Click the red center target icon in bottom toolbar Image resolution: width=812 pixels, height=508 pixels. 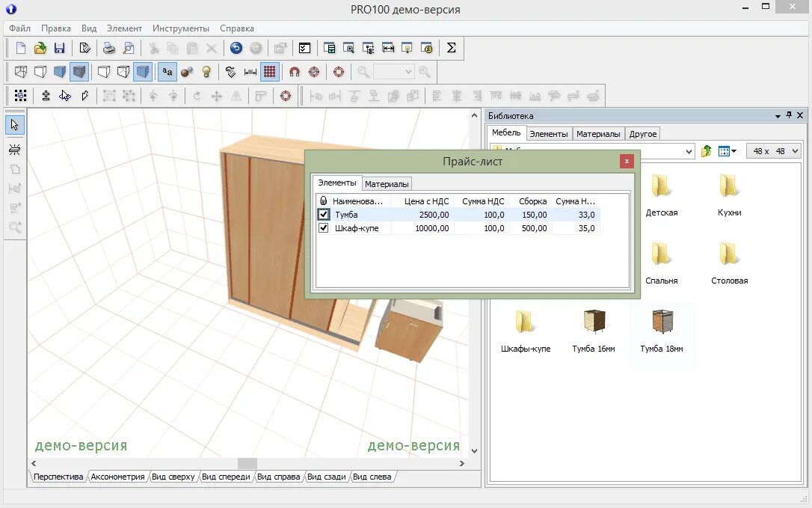(x=286, y=95)
